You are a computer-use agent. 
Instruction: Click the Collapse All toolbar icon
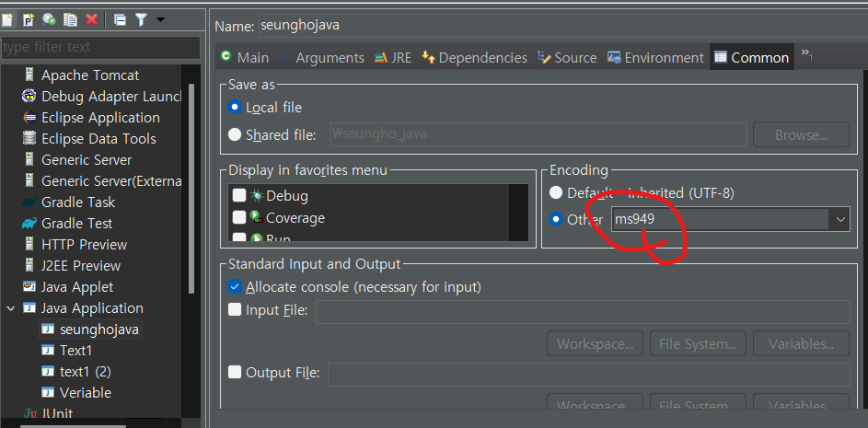click(x=121, y=20)
